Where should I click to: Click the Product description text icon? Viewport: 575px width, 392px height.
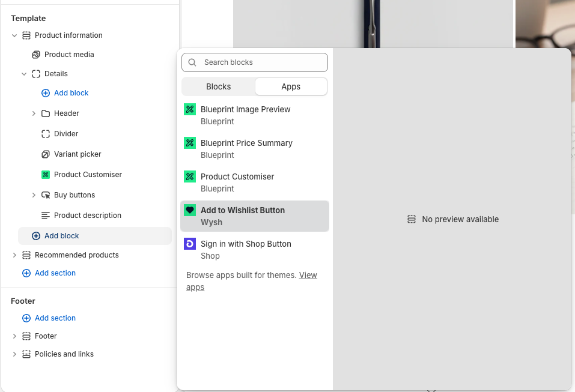point(46,216)
